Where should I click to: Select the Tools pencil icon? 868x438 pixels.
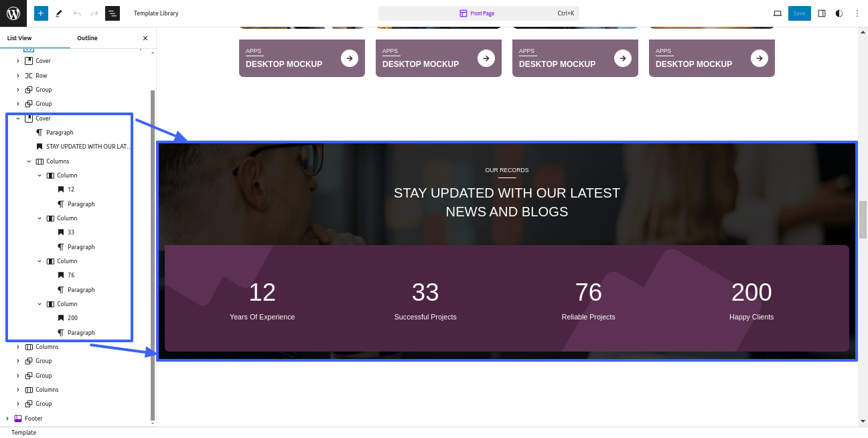(x=59, y=13)
